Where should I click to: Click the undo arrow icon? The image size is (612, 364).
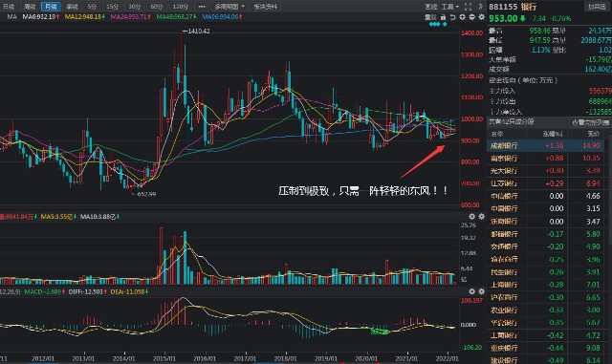(x=452, y=17)
